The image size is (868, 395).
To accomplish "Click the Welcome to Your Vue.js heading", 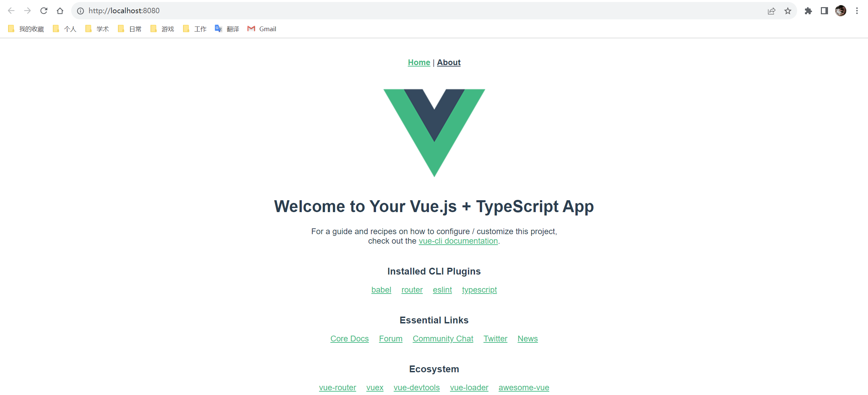I will [x=434, y=206].
